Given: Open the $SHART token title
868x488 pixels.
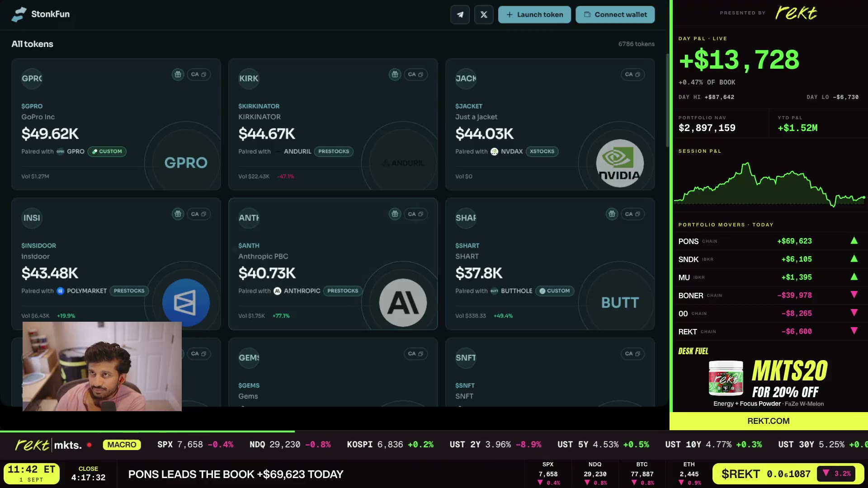Looking at the screenshot, I should 467,246.
